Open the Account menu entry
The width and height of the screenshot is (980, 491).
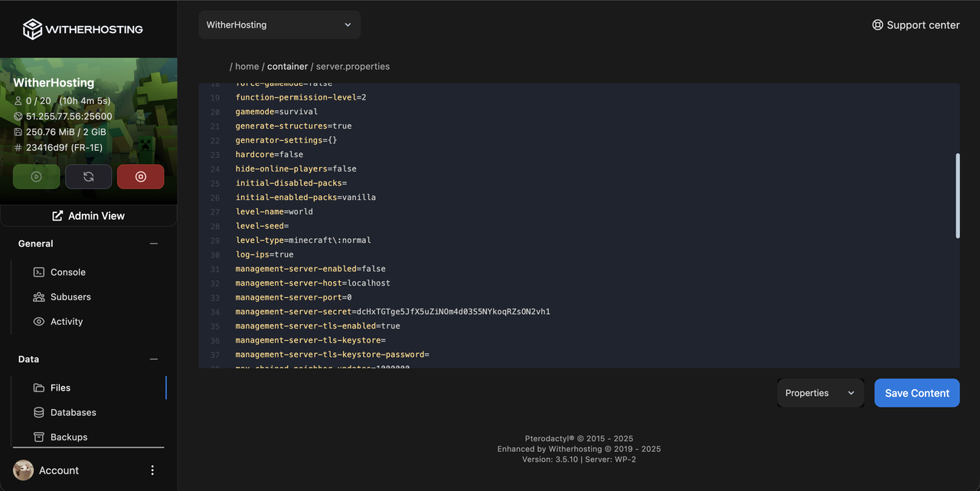[58, 470]
